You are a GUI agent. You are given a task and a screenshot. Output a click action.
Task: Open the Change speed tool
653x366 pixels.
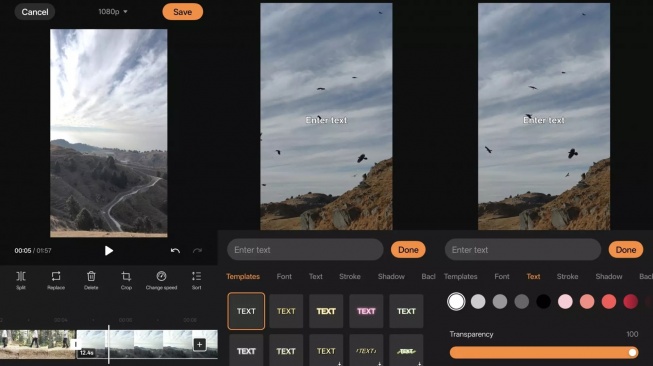[x=161, y=280]
